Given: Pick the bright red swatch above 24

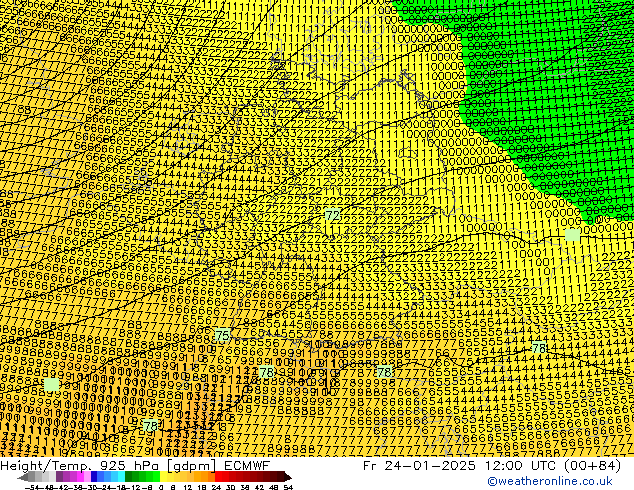Looking at the screenshot, I should coord(218,476).
